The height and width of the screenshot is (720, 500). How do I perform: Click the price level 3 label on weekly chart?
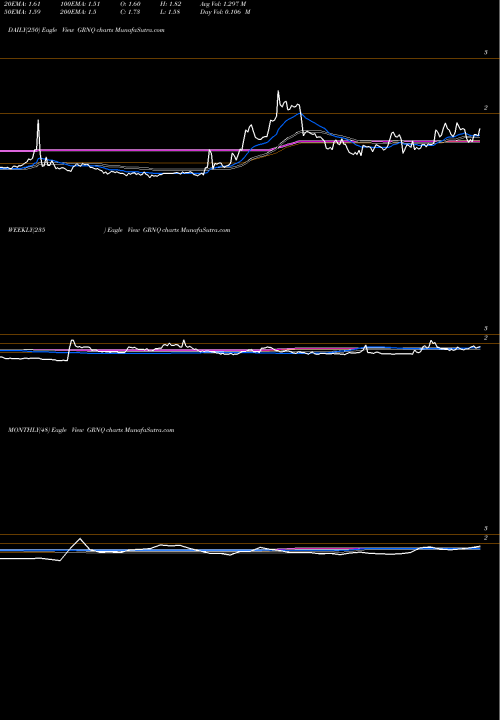tap(485, 328)
